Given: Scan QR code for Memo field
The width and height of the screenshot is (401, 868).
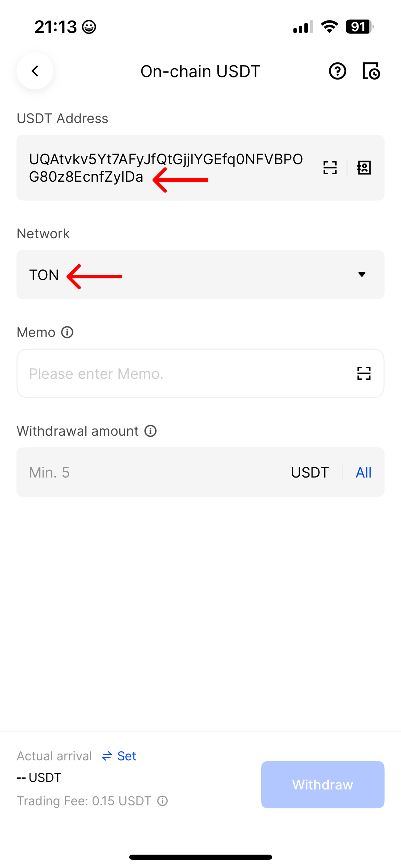Looking at the screenshot, I should coord(364,373).
